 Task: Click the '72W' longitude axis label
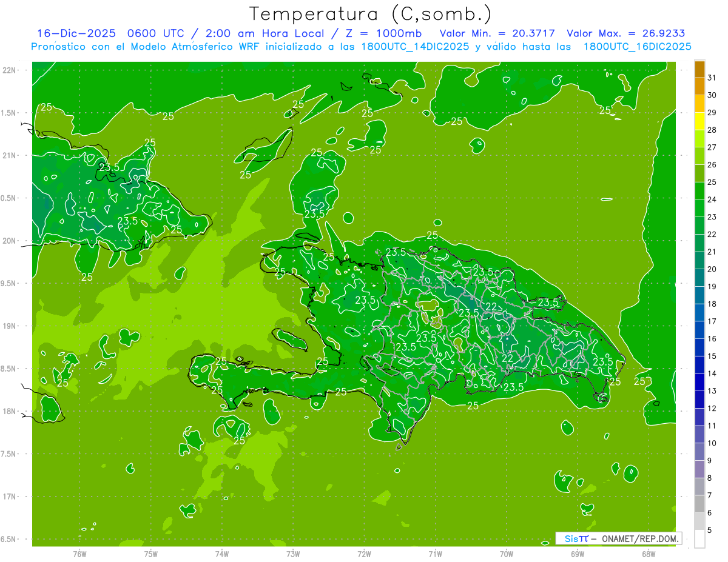tap(364, 554)
